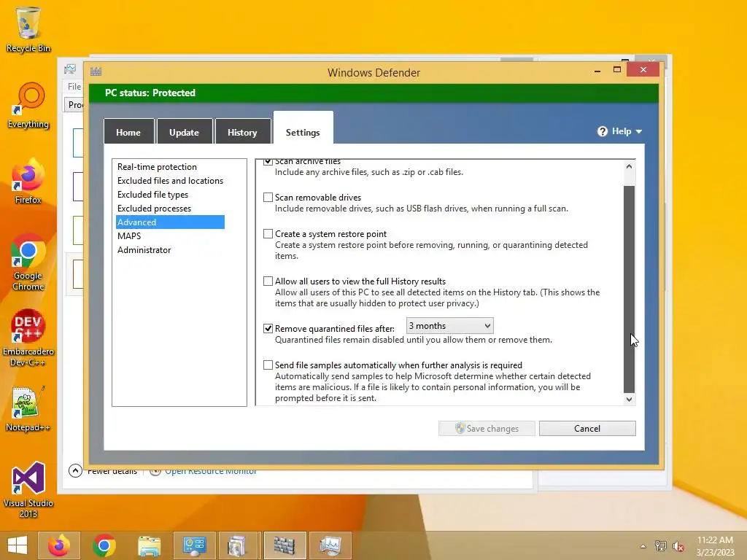747x560 pixels.
Task: Open the installer taskbar icon next to Control Panel
Action: [237, 545]
